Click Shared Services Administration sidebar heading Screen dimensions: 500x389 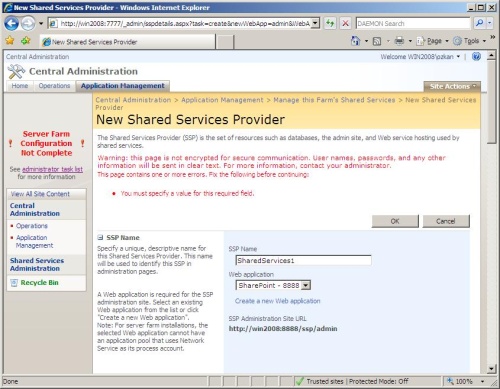pos(37,264)
